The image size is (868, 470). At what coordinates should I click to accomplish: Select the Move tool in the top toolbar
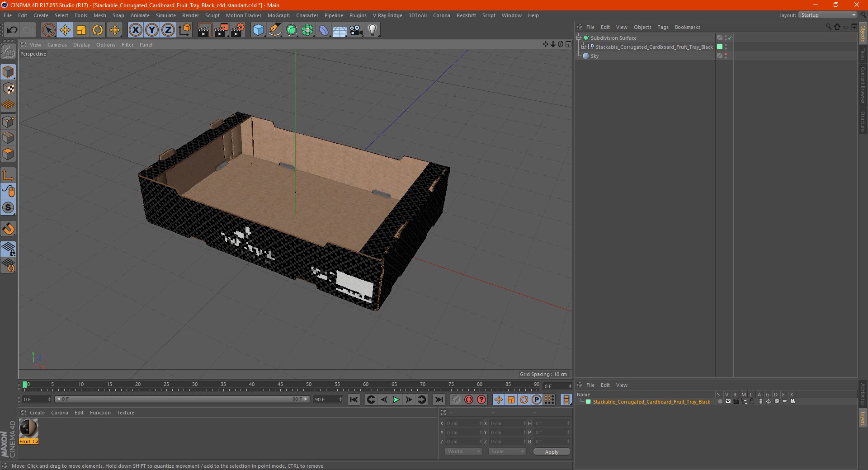(65, 30)
